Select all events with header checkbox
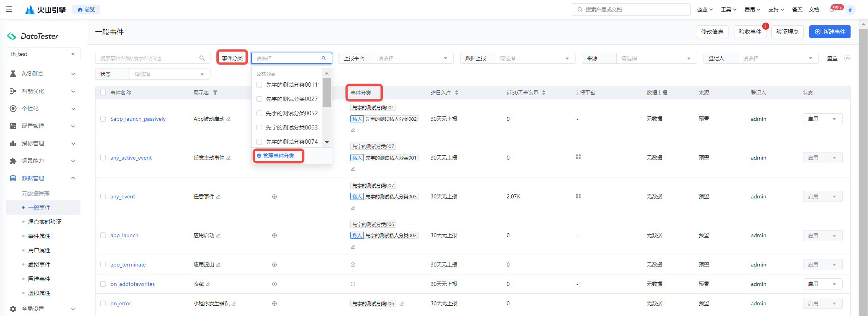The height and width of the screenshot is (316, 868). point(103,93)
